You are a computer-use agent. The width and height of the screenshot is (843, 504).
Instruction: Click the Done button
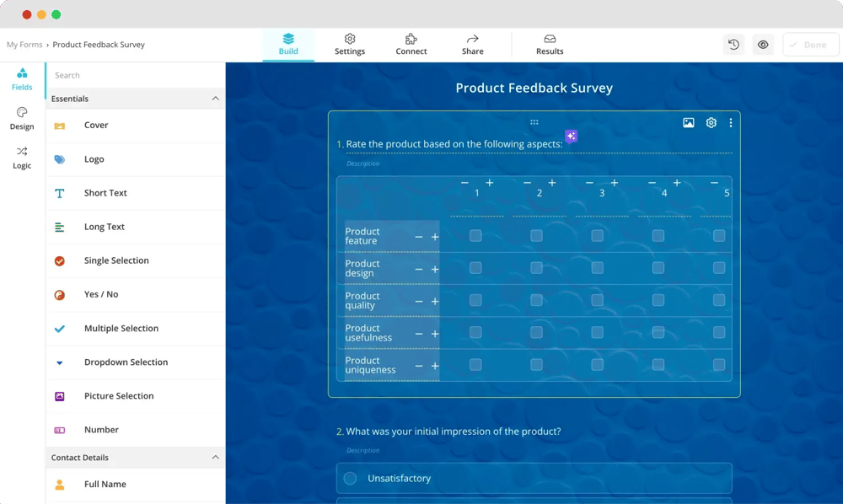809,45
